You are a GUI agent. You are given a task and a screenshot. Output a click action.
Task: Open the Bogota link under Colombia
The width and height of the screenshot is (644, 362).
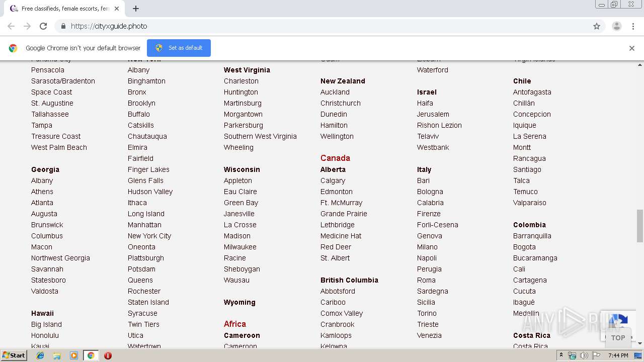tap(524, 247)
